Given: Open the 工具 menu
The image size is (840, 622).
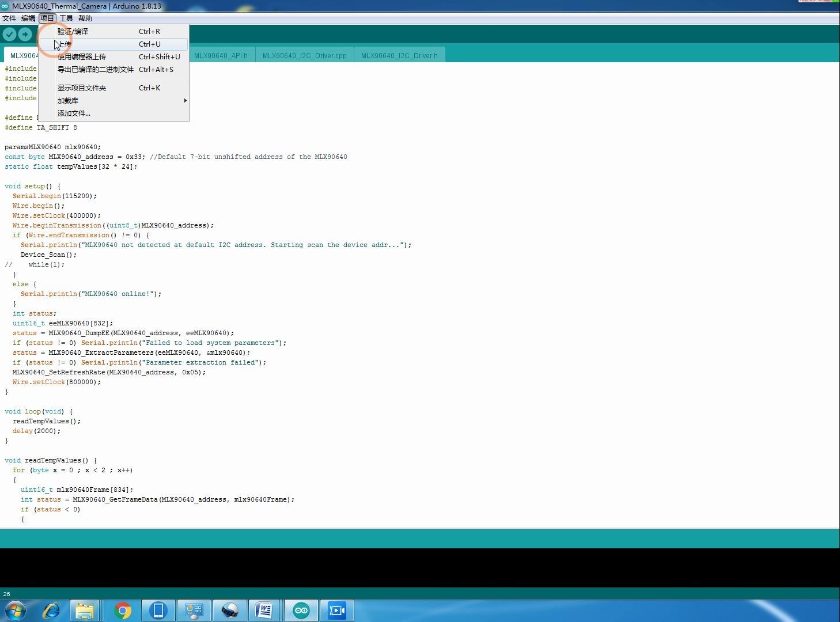Looking at the screenshot, I should point(66,18).
